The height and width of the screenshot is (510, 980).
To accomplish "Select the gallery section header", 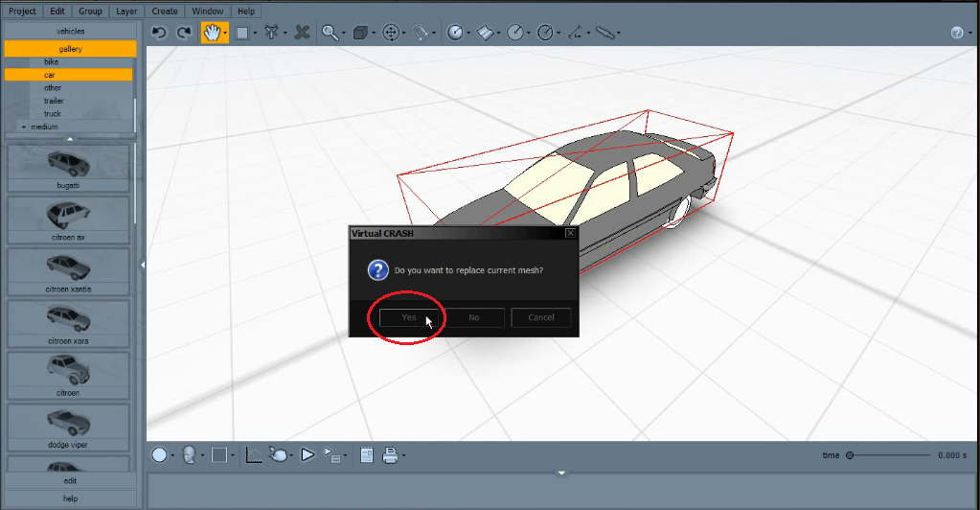I will (70, 49).
